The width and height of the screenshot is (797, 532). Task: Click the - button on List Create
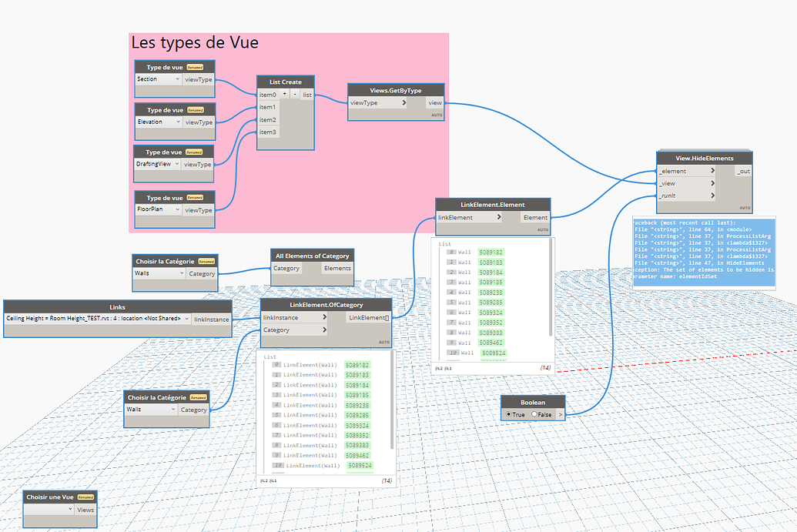pyautogui.click(x=295, y=94)
